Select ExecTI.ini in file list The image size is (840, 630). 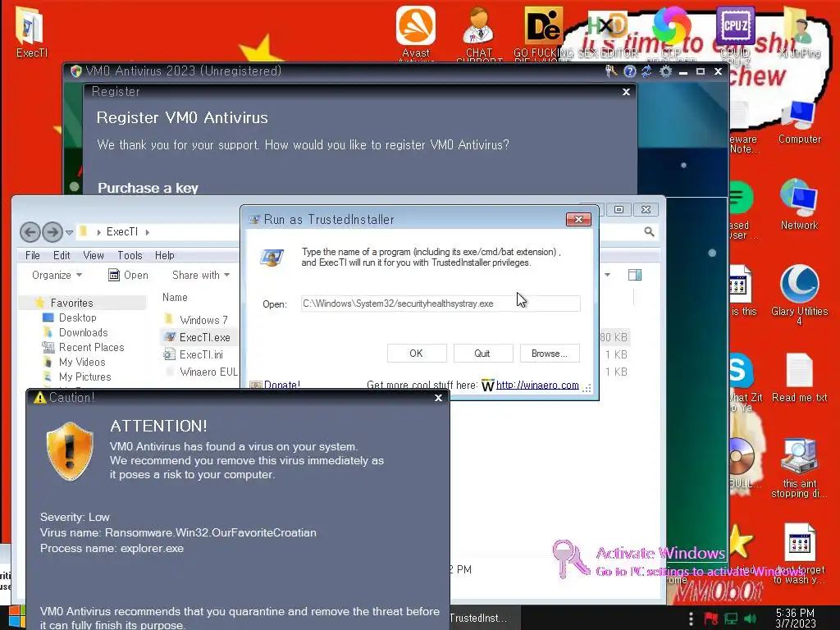coord(201,354)
